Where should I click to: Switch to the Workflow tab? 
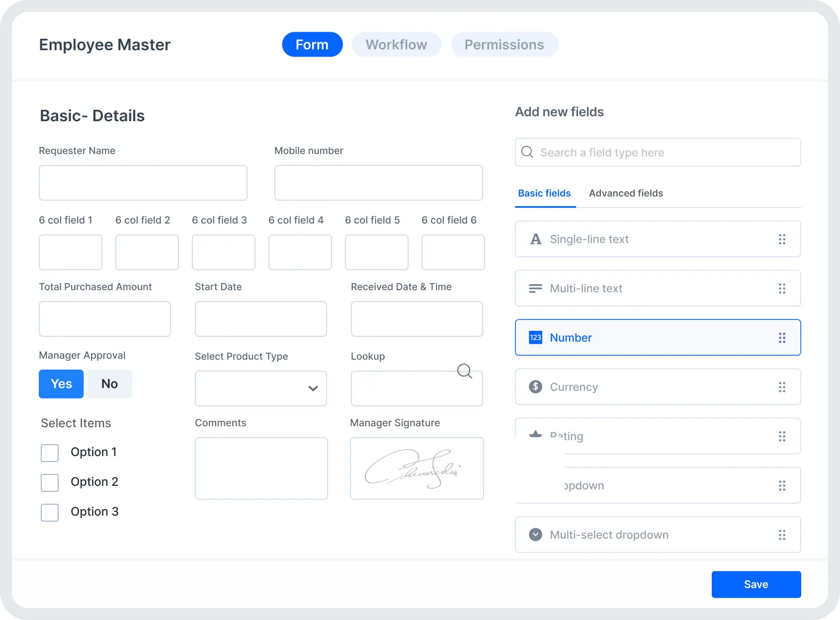396,44
